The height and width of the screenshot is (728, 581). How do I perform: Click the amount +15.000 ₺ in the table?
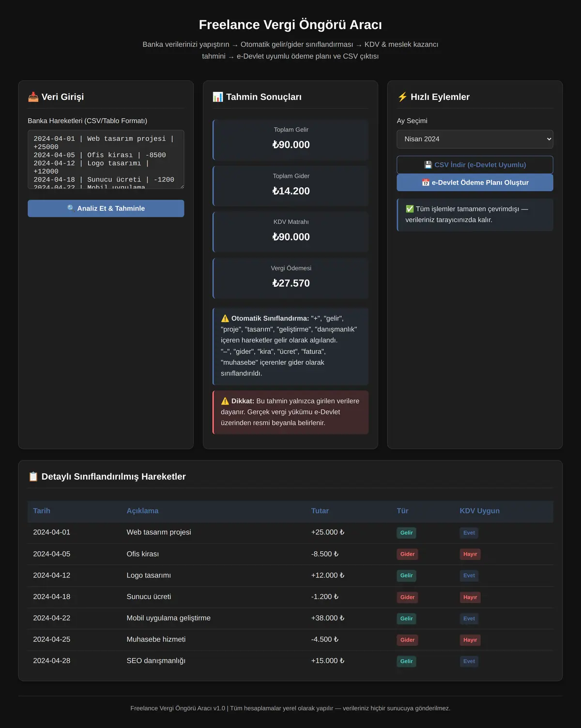click(328, 660)
